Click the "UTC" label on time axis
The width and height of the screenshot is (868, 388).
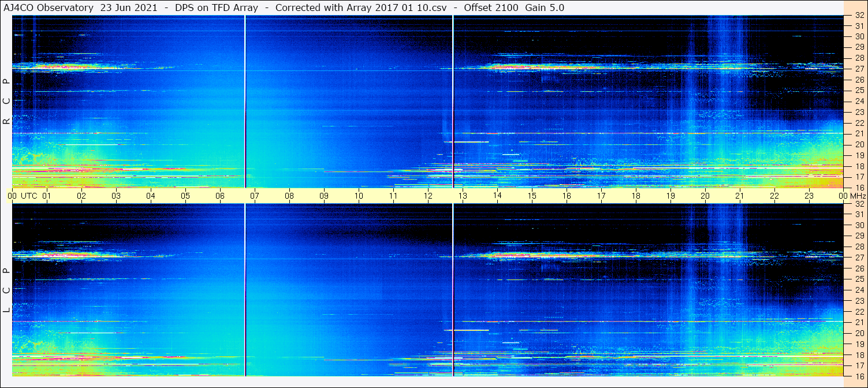[x=29, y=196]
